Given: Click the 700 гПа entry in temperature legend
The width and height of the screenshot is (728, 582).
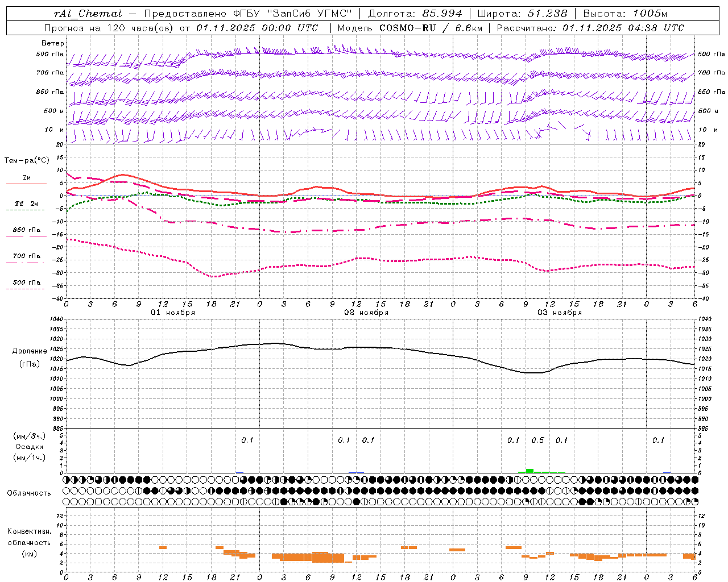Looking at the screenshot, I should click(27, 259).
